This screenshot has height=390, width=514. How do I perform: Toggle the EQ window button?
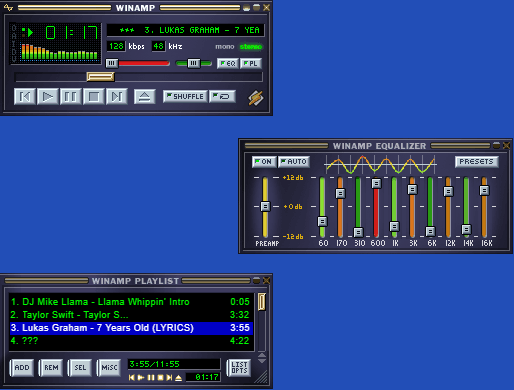(x=228, y=63)
